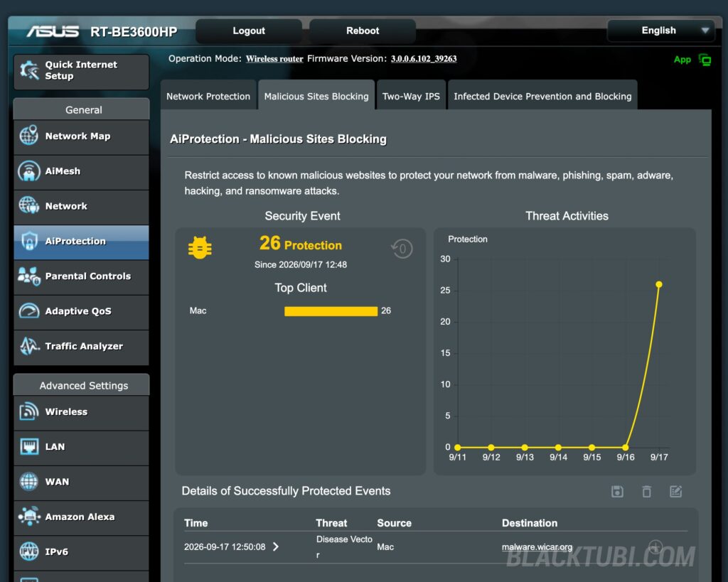The width and height of the screenshot is (728, 582).
Task: Click the Time column header
Action: [196, 523]
